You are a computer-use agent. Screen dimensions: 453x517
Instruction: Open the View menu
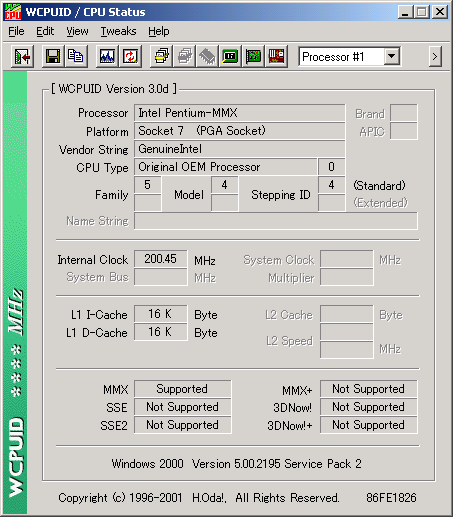77,31
